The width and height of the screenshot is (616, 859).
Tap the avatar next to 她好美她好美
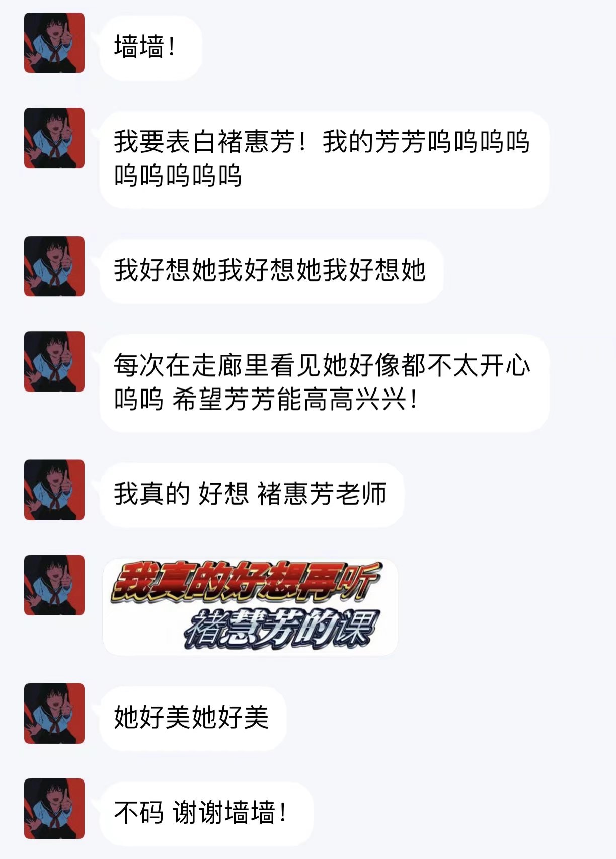(54, 714)
